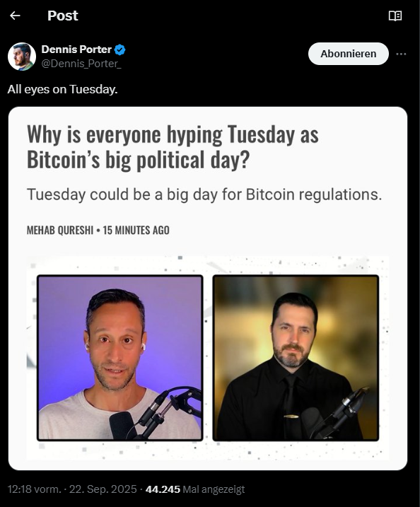Open the three-dot more options menu
Screen dimensions: 420x507
[401, 54]
